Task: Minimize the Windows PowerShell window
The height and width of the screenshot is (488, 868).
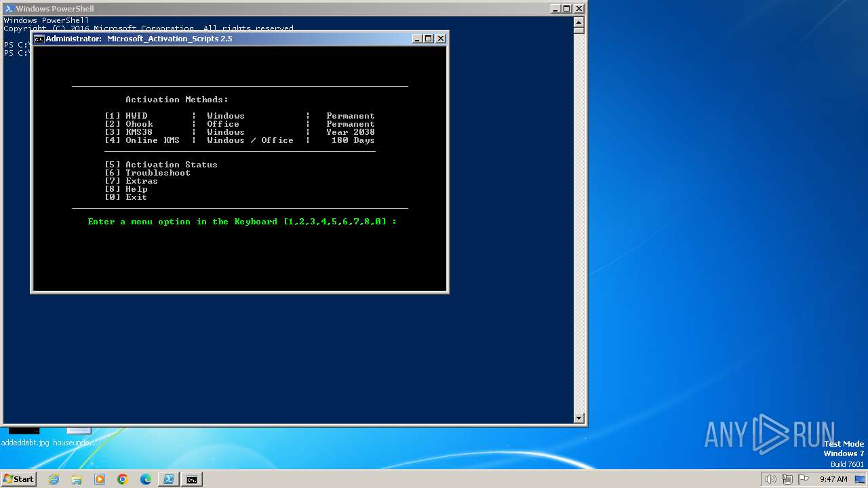Action: 554,9
